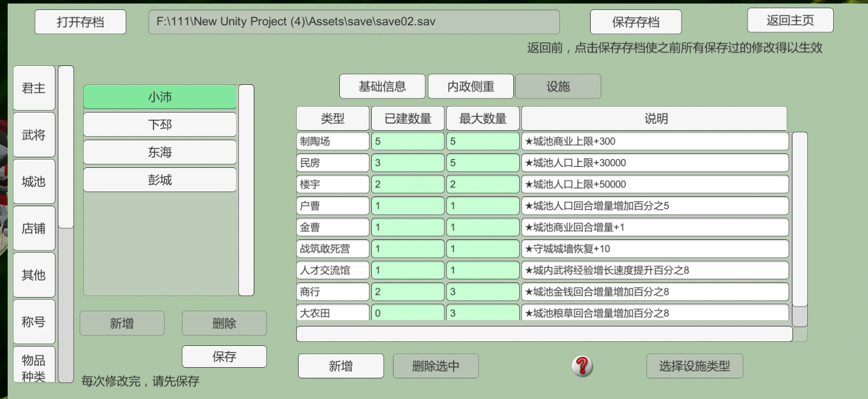Screen dimensions: 868x399
Task: Click 新增 below the facility table
Action: [340, 366]
